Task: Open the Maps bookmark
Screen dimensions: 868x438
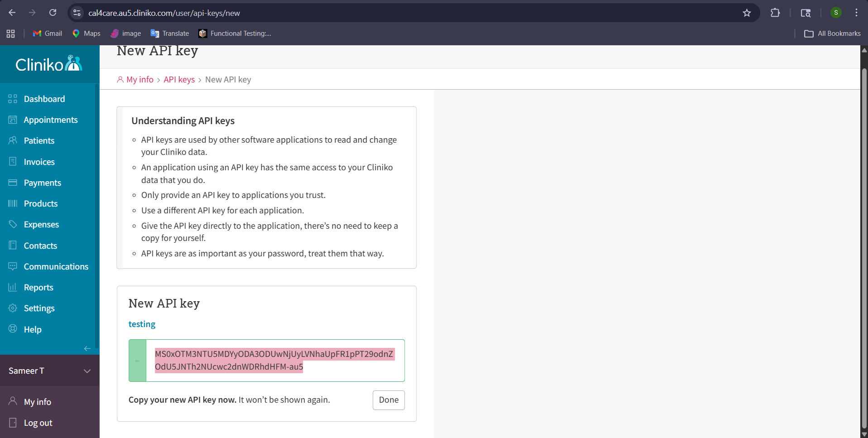Action: coord(86,34)
